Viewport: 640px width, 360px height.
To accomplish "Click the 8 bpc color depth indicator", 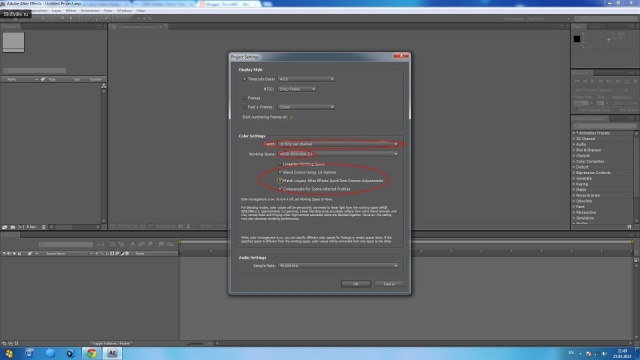I will [31, 227].
